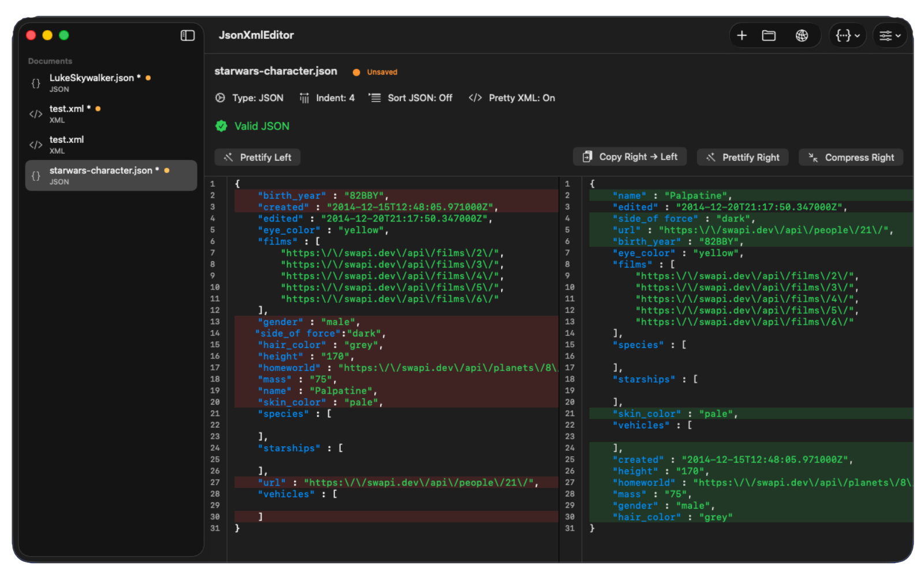Click the Valid JSON checkmark badge
This screenshot has width=924, height=578.
[222, 126]
